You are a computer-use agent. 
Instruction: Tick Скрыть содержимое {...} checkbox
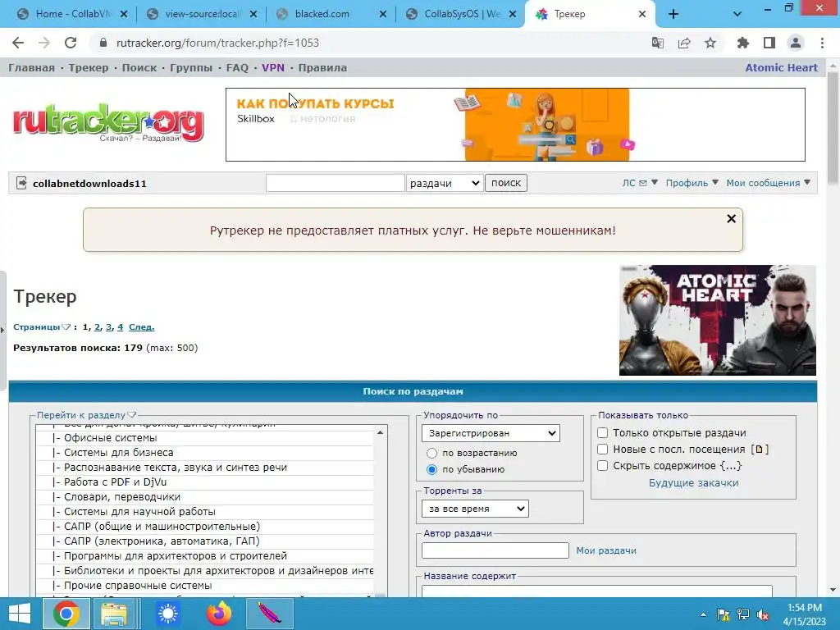[603, 466]
